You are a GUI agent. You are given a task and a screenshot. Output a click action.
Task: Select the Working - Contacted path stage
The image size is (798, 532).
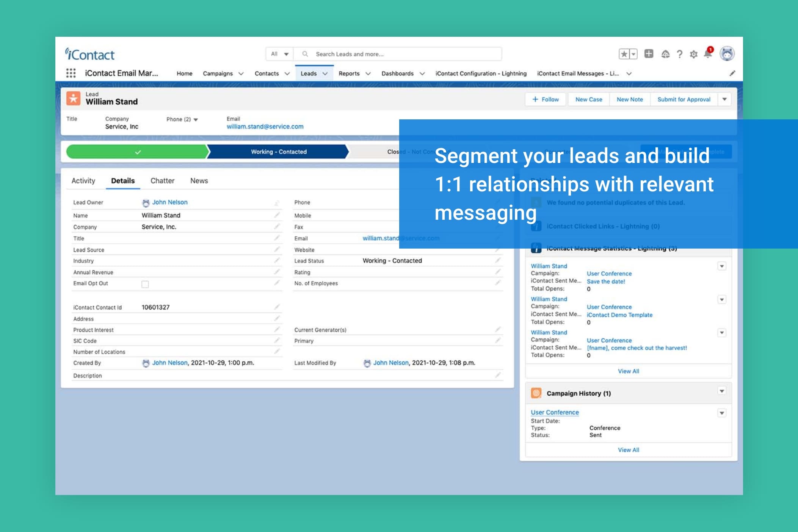[x=279, y=152]
